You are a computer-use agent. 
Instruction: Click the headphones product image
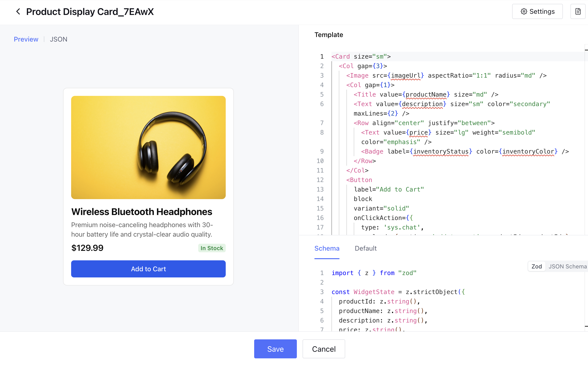point(148,147)
